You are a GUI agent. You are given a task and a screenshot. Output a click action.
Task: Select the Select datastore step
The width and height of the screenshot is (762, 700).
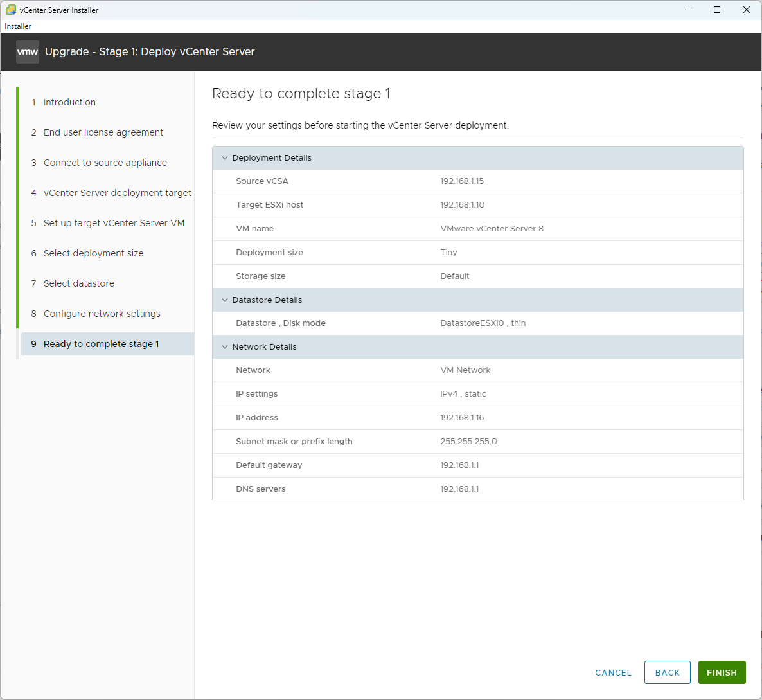(x=78, y=283)
